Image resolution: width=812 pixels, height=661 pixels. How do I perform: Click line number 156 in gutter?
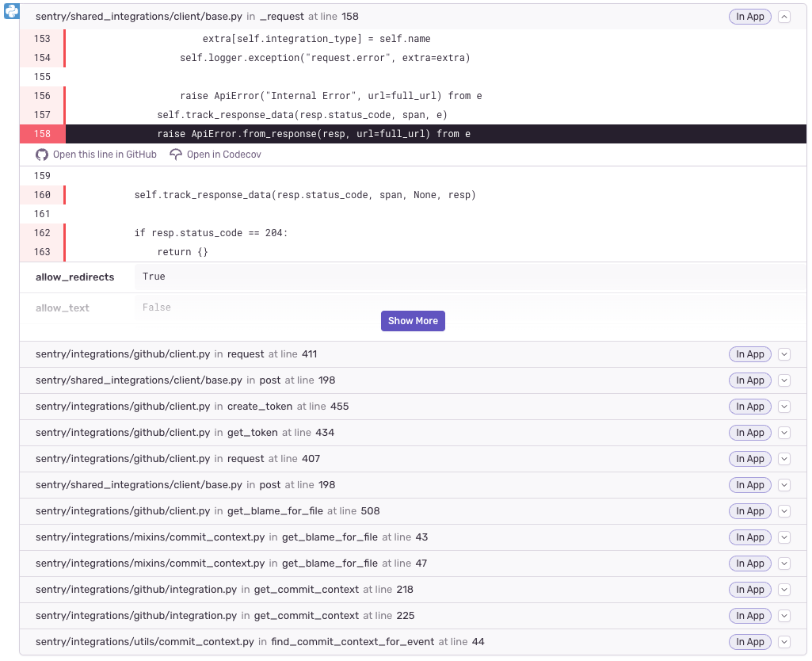(x=42, y=96)
